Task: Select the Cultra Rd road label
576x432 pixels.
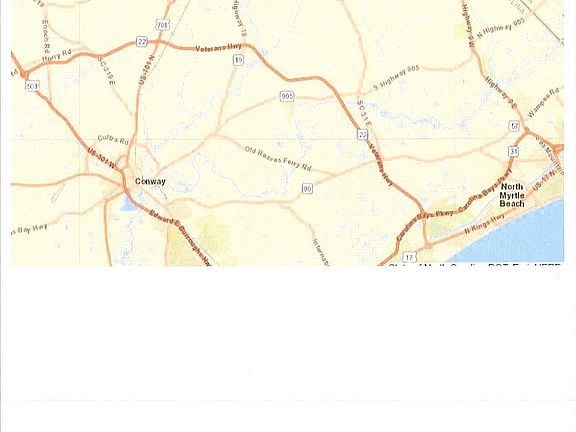Action: pyautogui.click(x=113, y=140)
